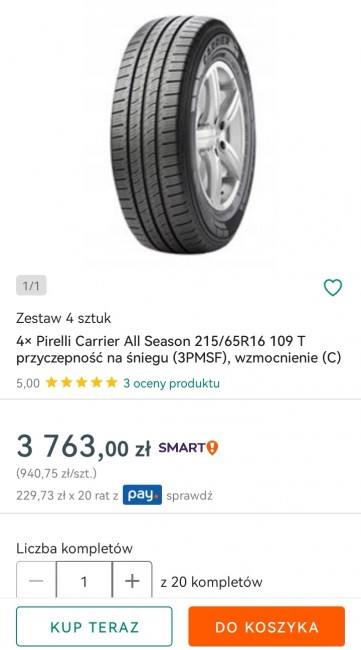Add to cart with DO KOSZYKA button
Image resolution: width=361 pixels, height=650 pixels.
coord(267,626)
